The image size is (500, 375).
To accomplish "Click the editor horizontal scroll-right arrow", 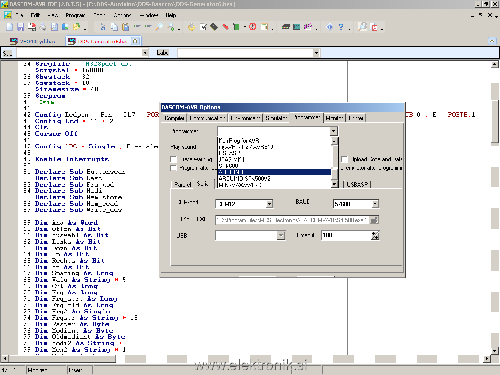I will pos(487,359).
